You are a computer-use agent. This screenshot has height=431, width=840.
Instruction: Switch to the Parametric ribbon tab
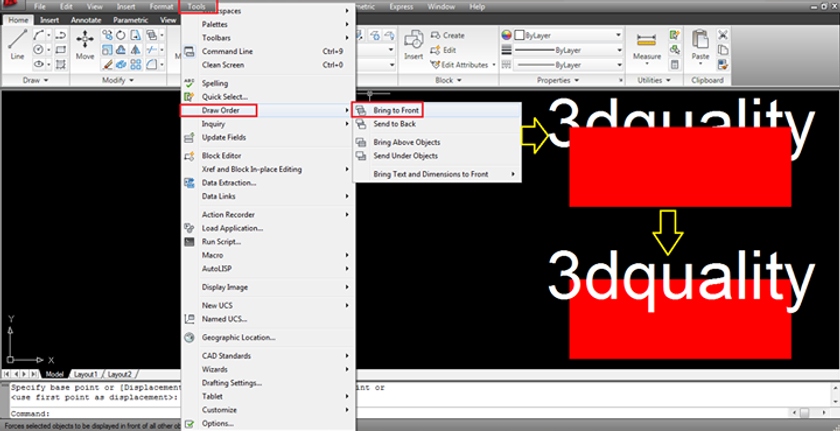click(130, 20)
